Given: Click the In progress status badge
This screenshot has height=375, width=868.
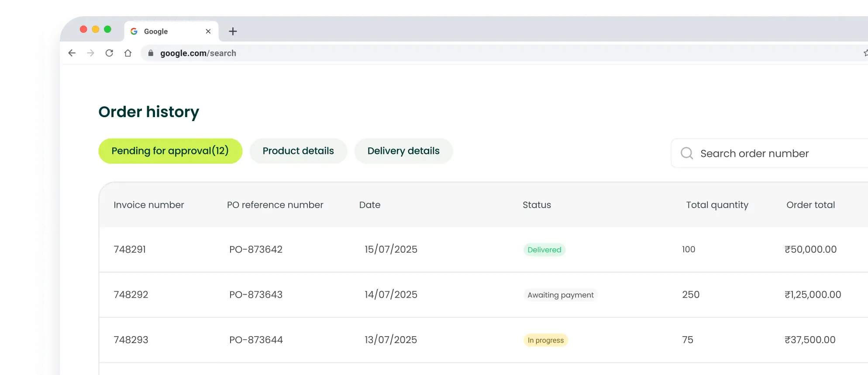Looking at the screenshot, I should pyautogui.click(x=546, y=340).
